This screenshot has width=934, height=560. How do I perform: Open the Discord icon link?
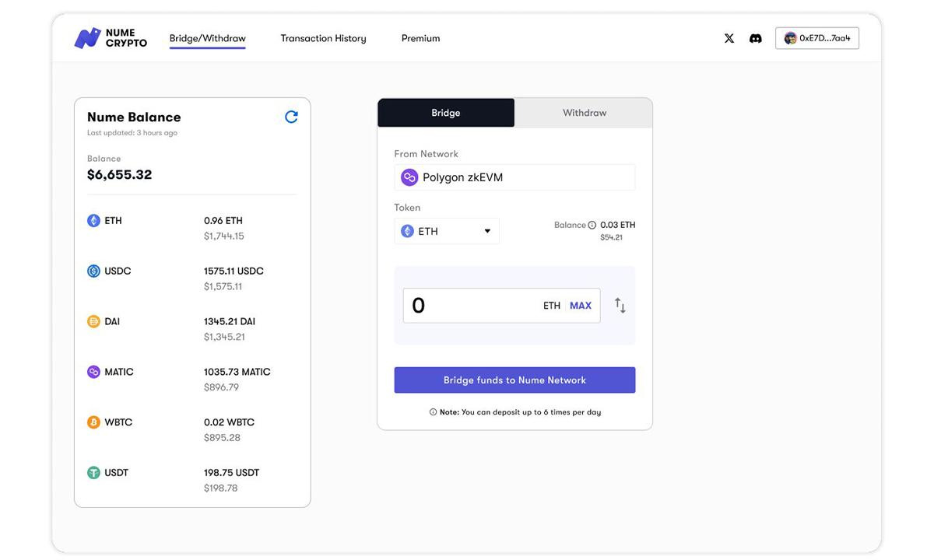tap(755, 38)
